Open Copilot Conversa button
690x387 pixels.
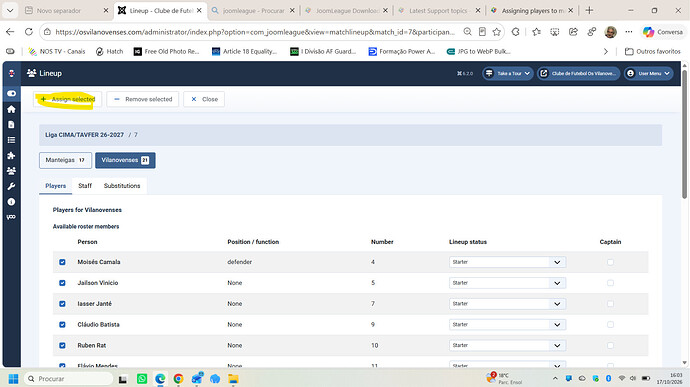663,32
